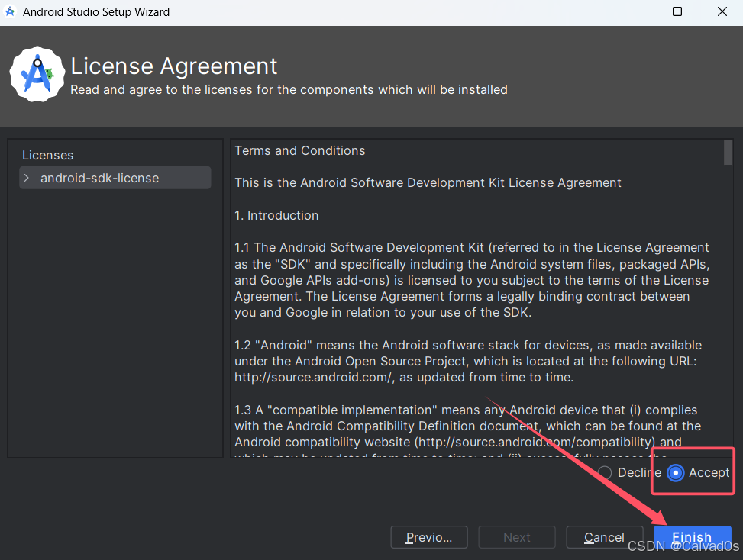Screen dimensions: 743x560
Task: Select the Decline radio button
Action: 605,472
